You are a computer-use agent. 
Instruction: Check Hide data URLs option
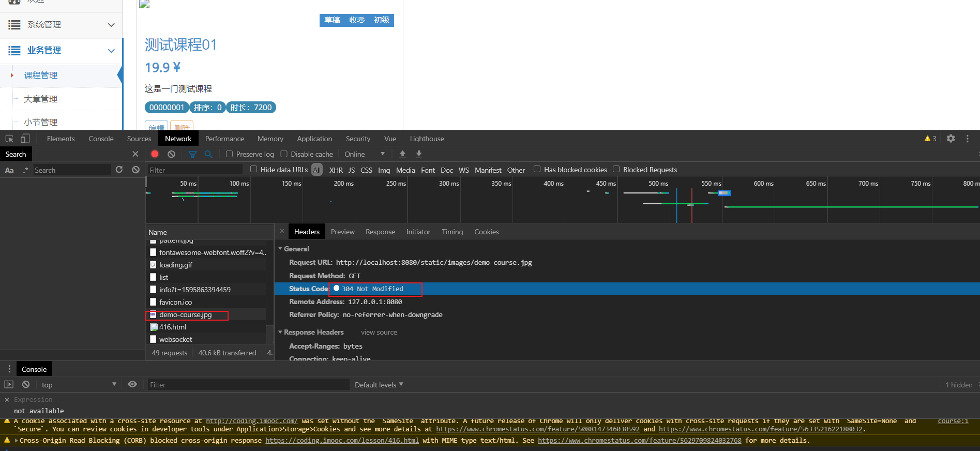pyautogui.click(x=254, y=169)
